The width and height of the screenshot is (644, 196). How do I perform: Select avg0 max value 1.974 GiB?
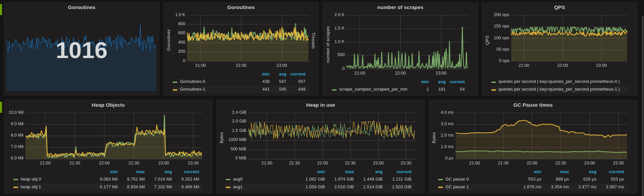[x=344, y=179]
